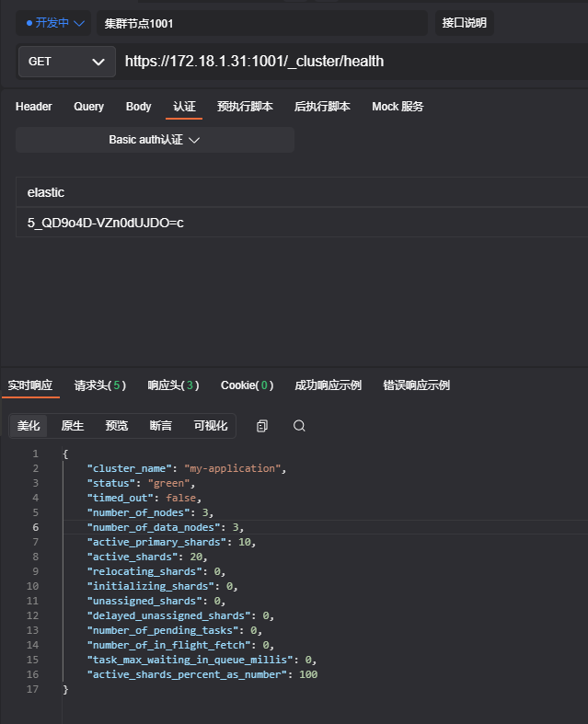Select the 美化 view mode

(29, 426)
